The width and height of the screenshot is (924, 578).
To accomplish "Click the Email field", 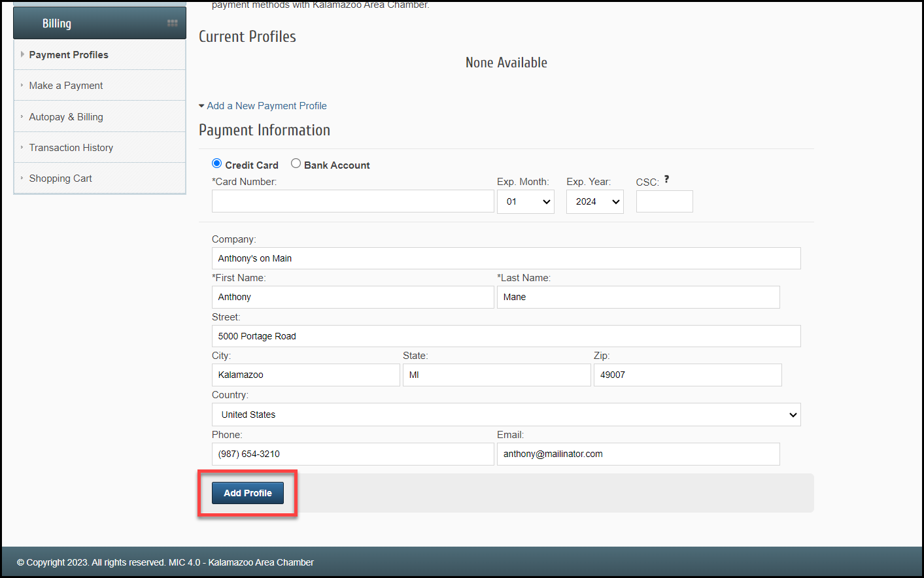I will click(x=638, y=454).
